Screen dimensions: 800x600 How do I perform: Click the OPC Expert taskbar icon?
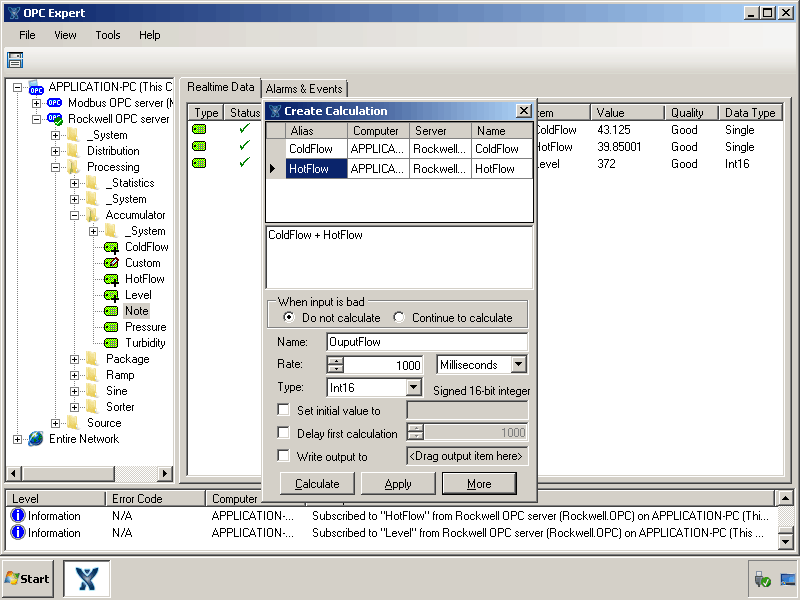(x=86, y=578)
